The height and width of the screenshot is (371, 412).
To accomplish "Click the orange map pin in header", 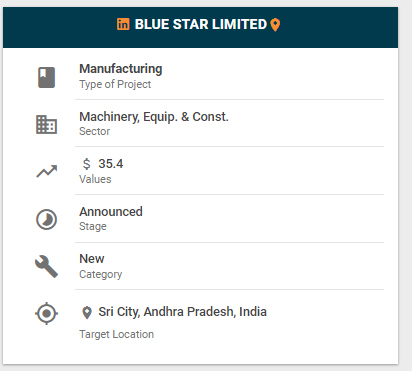I will (275, 25).
